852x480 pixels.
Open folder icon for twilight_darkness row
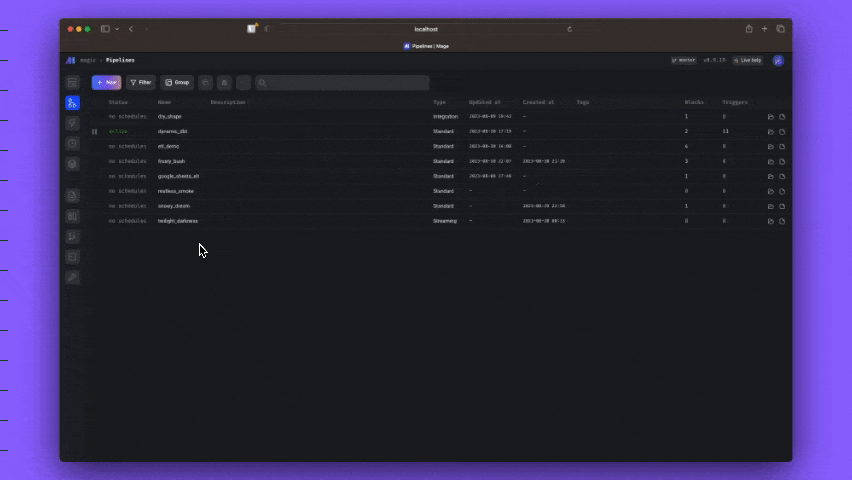coord(770,221)
